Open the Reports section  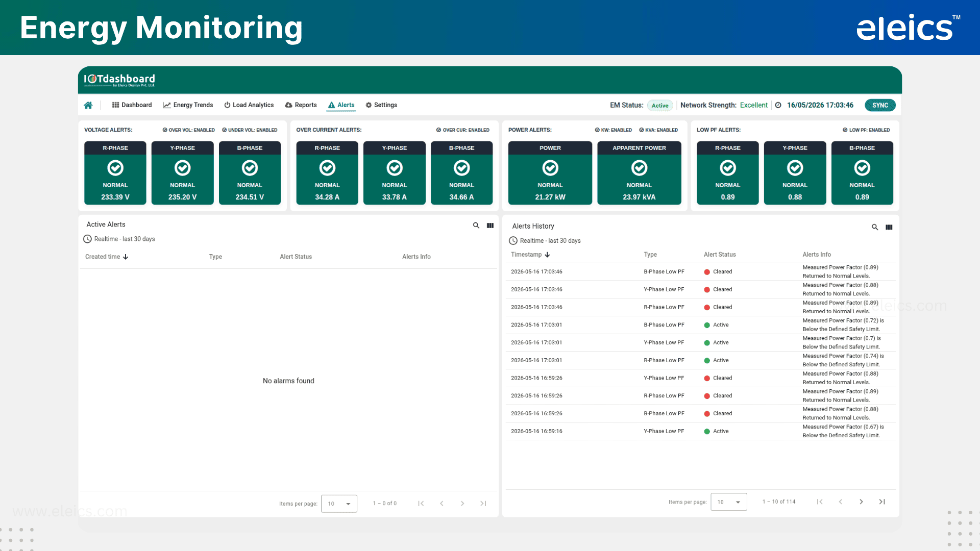coord(301,105)
